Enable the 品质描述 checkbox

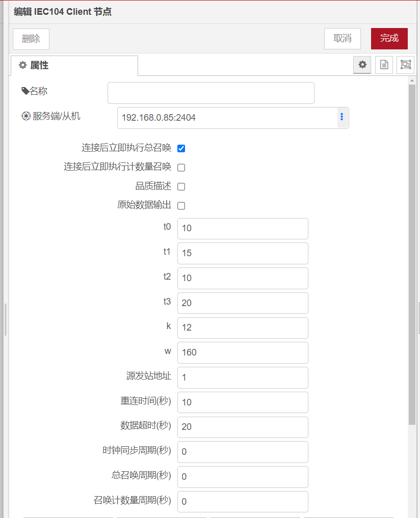coord(181,186)
